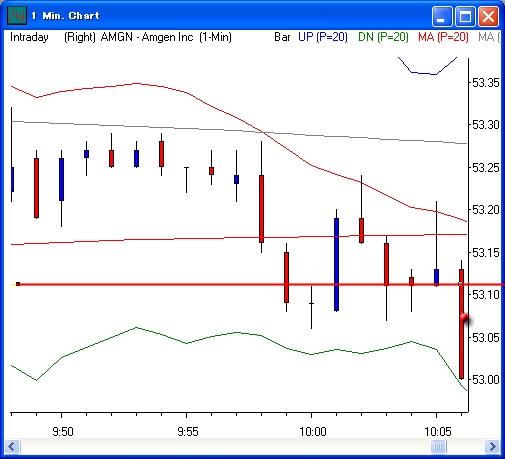Click the green 'DN (P=20)' legend entry
This screenshot has width=505, height=459.
(x=383, y=37)
